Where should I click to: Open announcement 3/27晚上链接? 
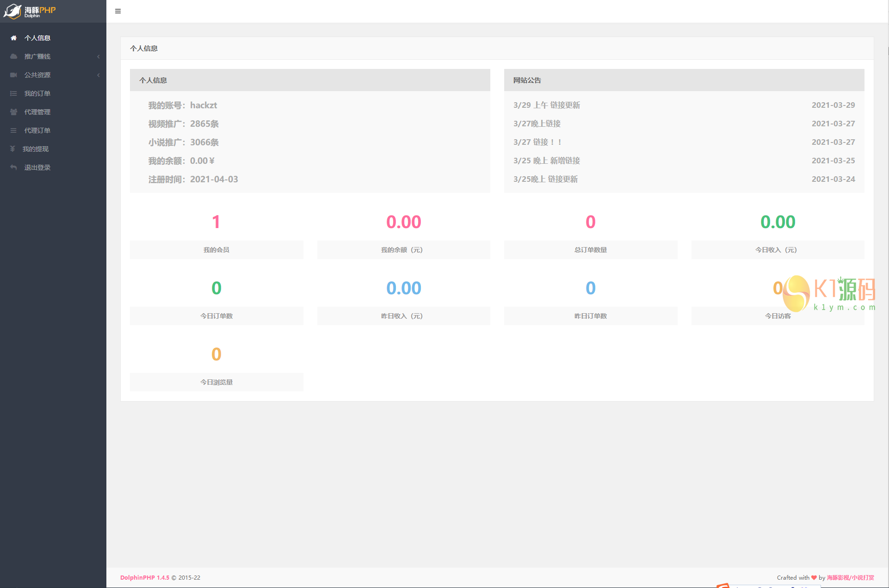pyautogui.click(x=537, y=124)
